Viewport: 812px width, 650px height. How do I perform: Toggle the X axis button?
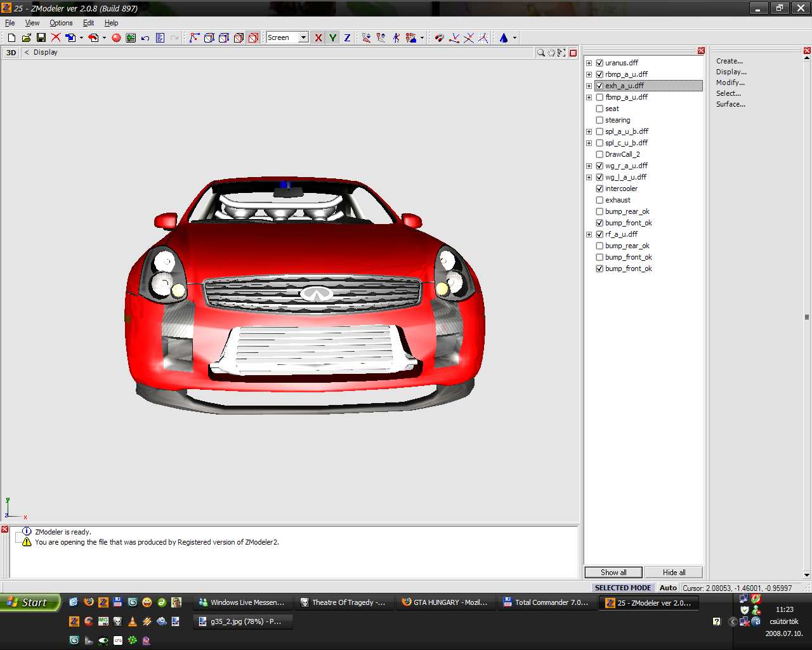click(x=318, y=38)
